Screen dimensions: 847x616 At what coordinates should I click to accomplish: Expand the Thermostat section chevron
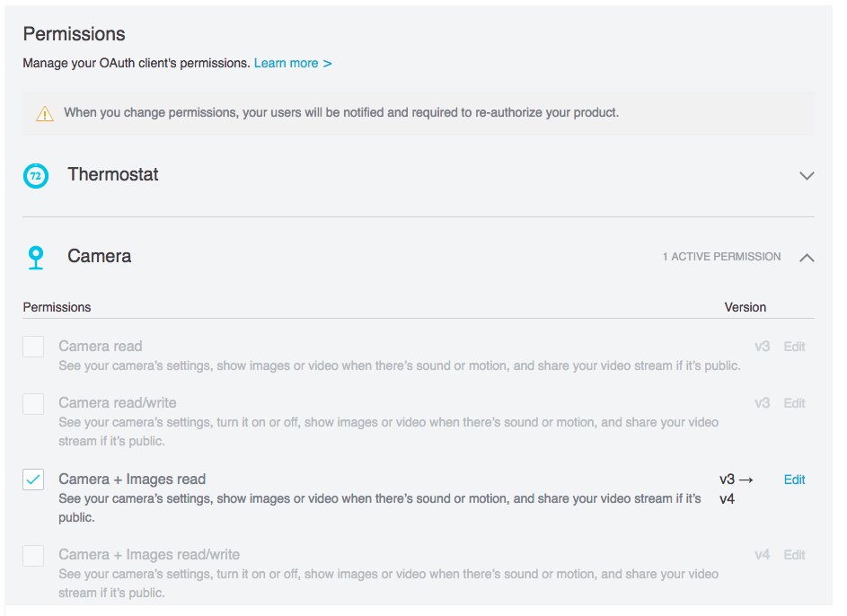(x=806, y=176)
